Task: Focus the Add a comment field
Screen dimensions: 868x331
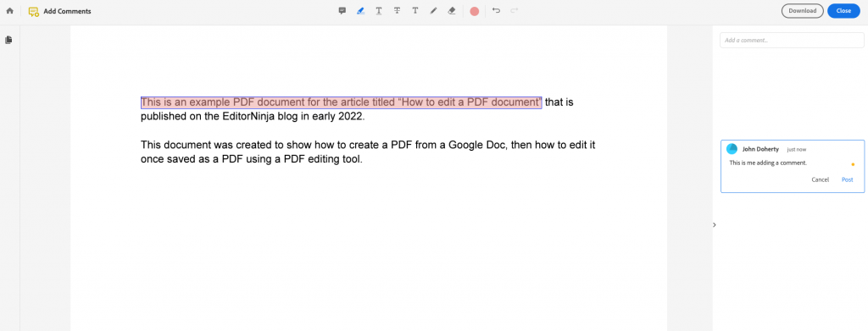Action: tap(792, 41)
